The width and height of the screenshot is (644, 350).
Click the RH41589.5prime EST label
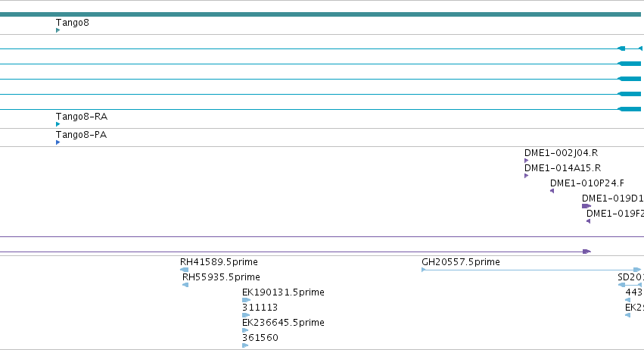[219, 262]
